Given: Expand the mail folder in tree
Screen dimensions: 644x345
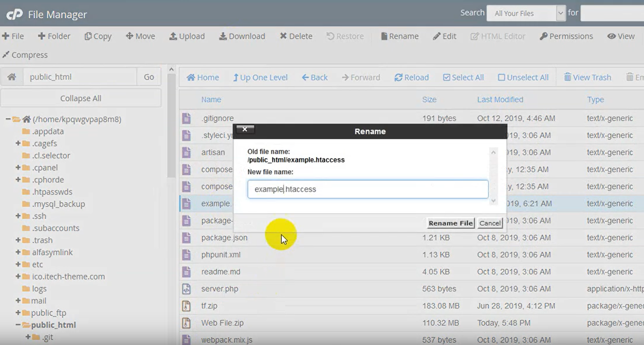Looking at the screenshot, I should [18, 301].
